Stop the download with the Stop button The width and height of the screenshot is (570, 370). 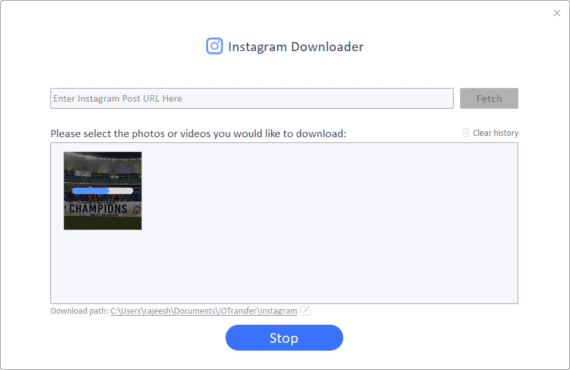(x=284, y=338)
